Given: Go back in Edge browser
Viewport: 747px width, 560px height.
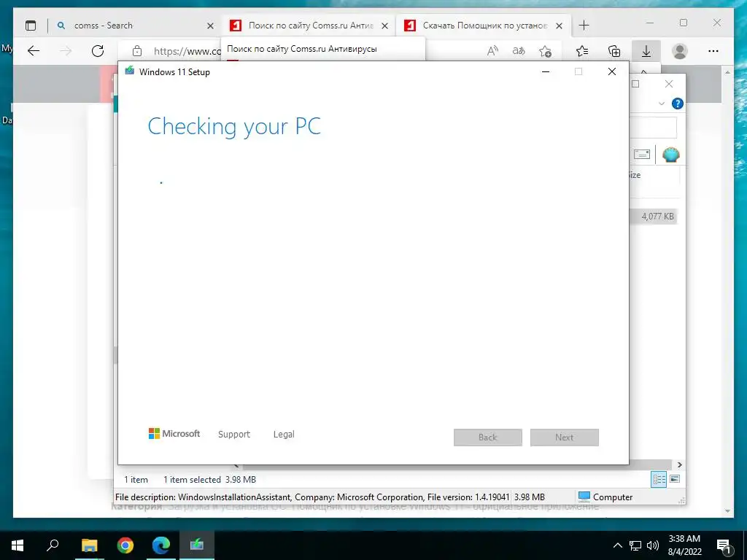Looking at the screenshot, I should coord(34,51).
